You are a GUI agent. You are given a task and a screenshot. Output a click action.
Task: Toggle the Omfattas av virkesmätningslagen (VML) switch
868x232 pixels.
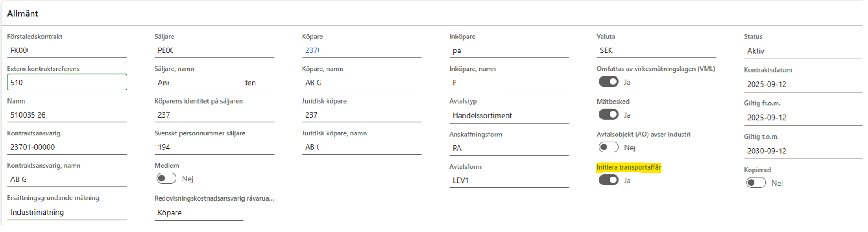click(608, 82)
